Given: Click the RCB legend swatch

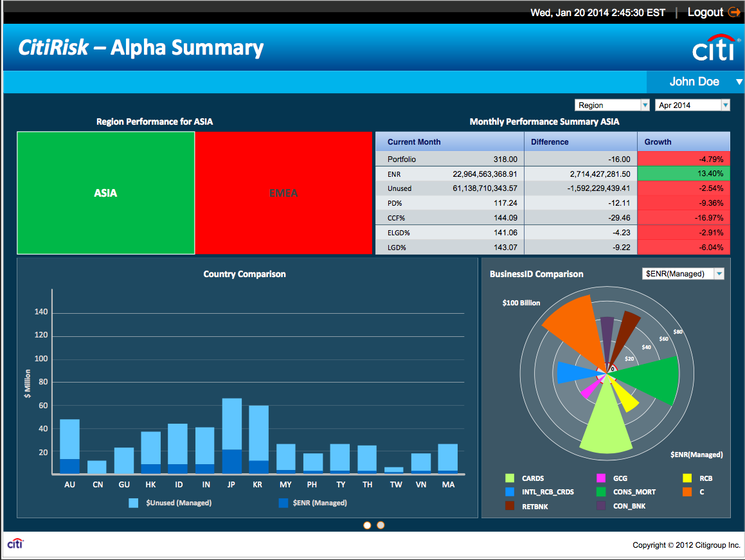Looking at the screenshot, I should [687, 478].
